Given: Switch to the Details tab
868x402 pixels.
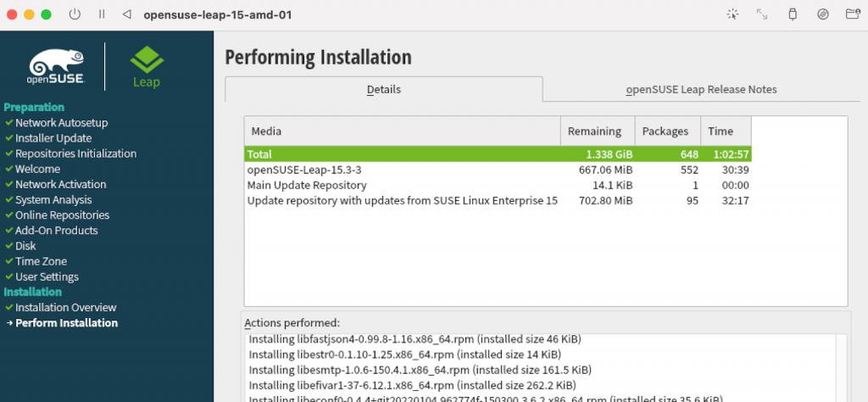Looking at the screenshot, I should [384, 89].
